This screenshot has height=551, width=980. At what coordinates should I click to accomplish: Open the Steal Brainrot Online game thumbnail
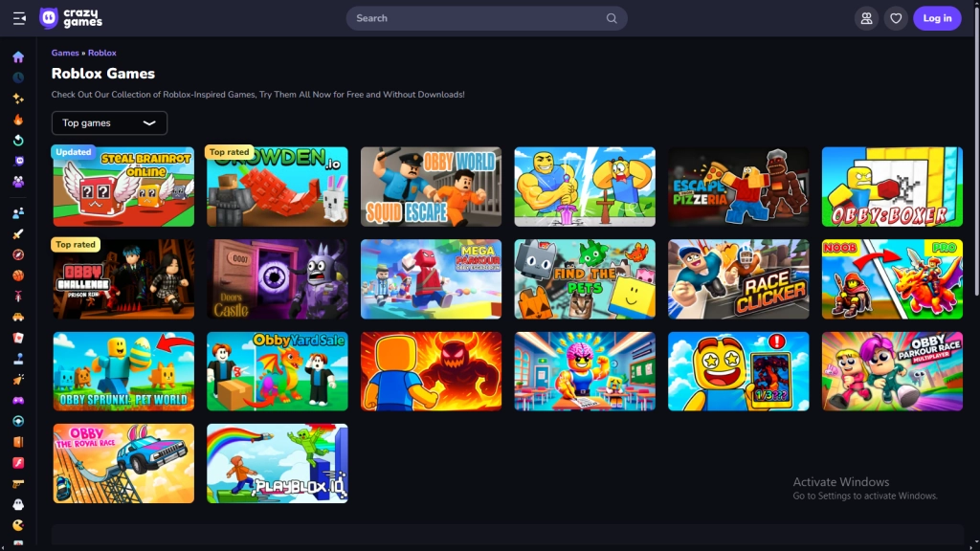(123, 187)
